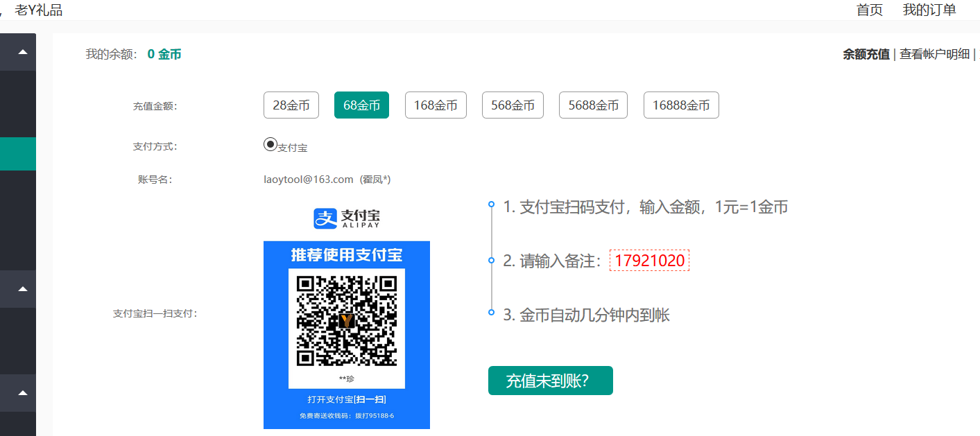Click the account name laoytool@163.com
Screen dimensions: 980x436
309,180
